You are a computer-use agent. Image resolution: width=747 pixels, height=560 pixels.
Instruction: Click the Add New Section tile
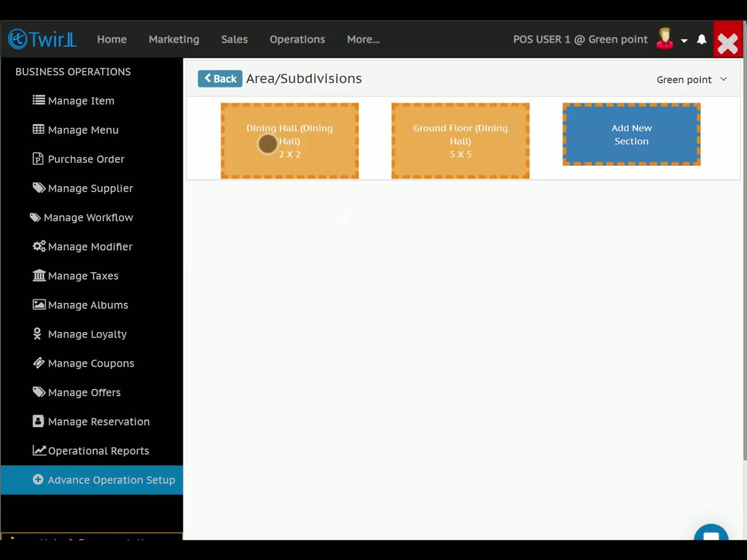click(x=631, y=134)
